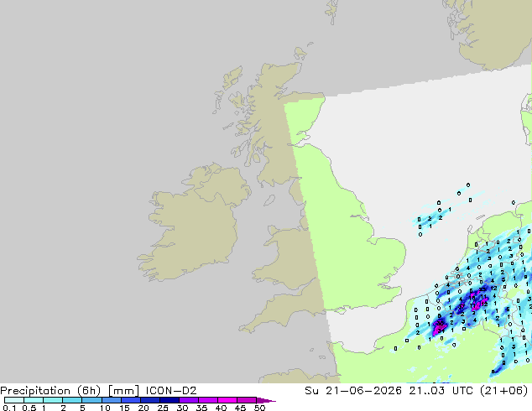Image resolution: width=532 pixels, height=411 pixels.
Task: Click the (21+06) forecast offset text
Action: [x=504, y=391]
